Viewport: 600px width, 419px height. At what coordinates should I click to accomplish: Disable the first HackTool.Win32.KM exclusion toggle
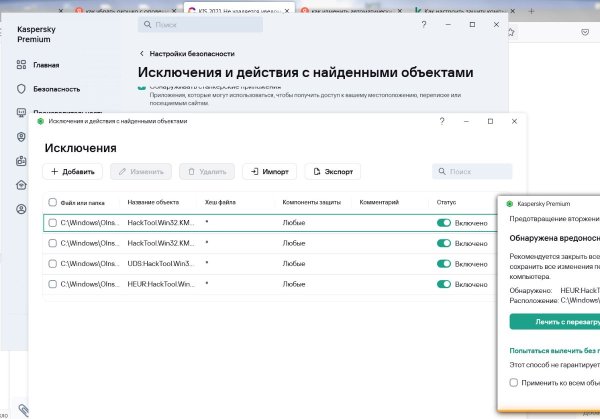[x=444, y=223]
